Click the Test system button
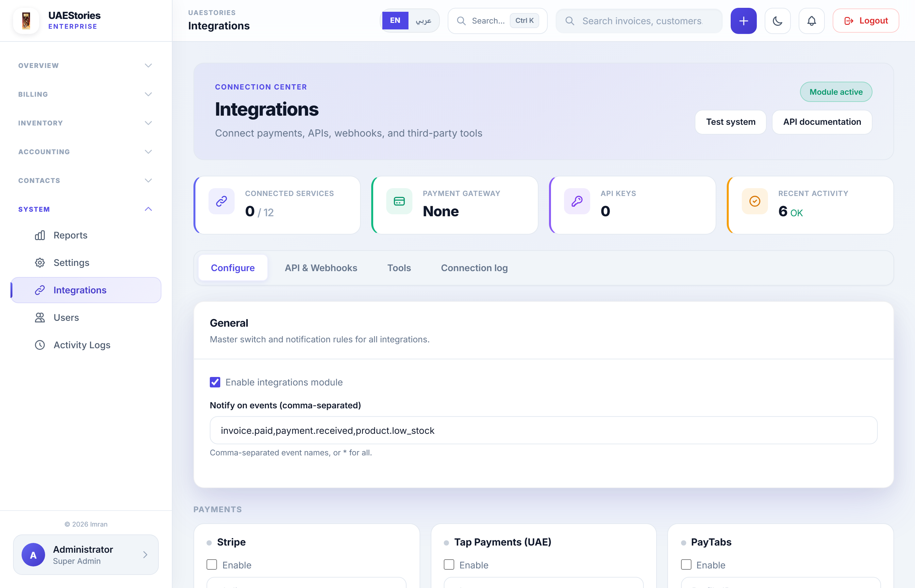915x588 pixels. tap(731, 122)
